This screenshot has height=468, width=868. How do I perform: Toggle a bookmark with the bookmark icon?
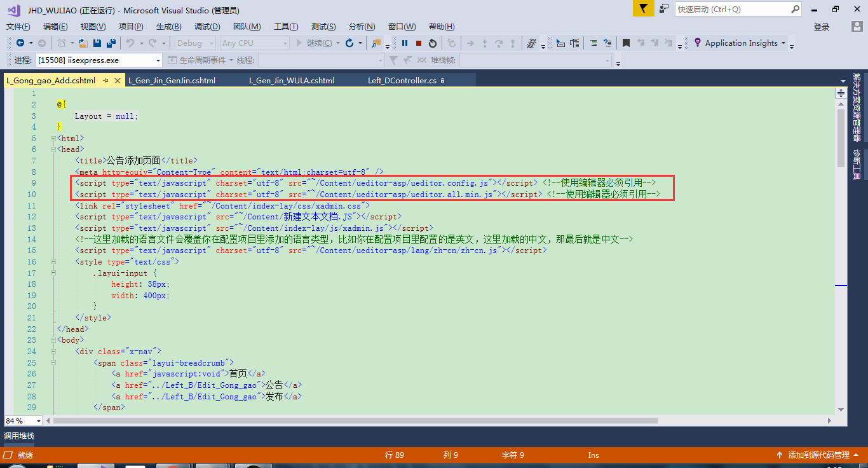coord(626,43)
